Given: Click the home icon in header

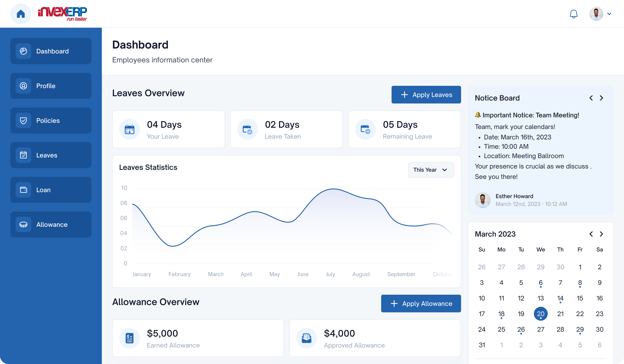Looking at the screenshot, I should click(21, 14).
